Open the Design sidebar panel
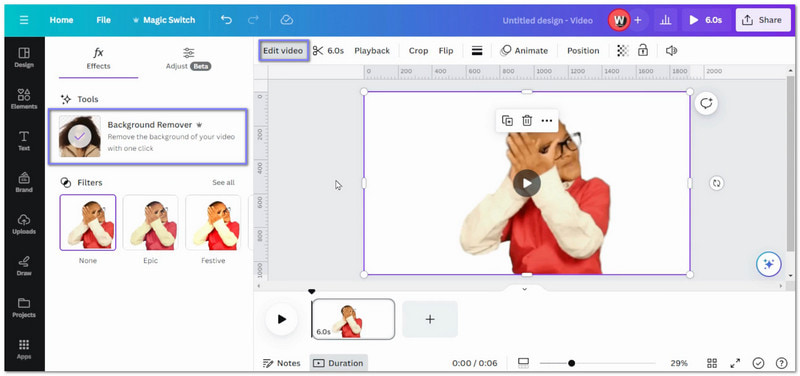800x376 pixels. 24,58
